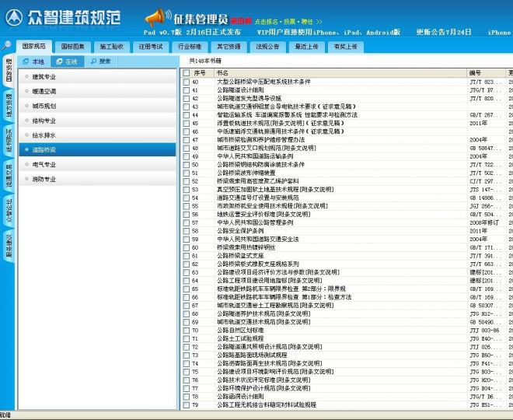Select the 注册考试 tab

tap(151, 47)
